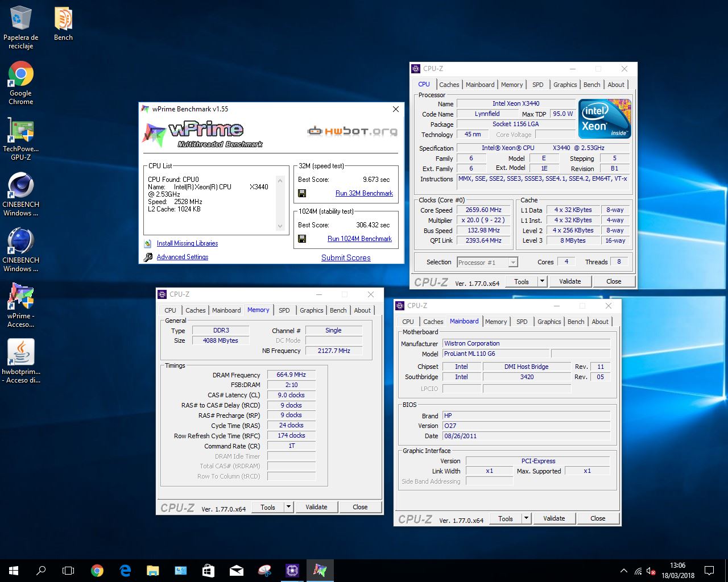This screenshot has width=728, height=582.
Task: Click the NB Frequency value 2127.7 MHz
Action: click(x=334, y=351)
